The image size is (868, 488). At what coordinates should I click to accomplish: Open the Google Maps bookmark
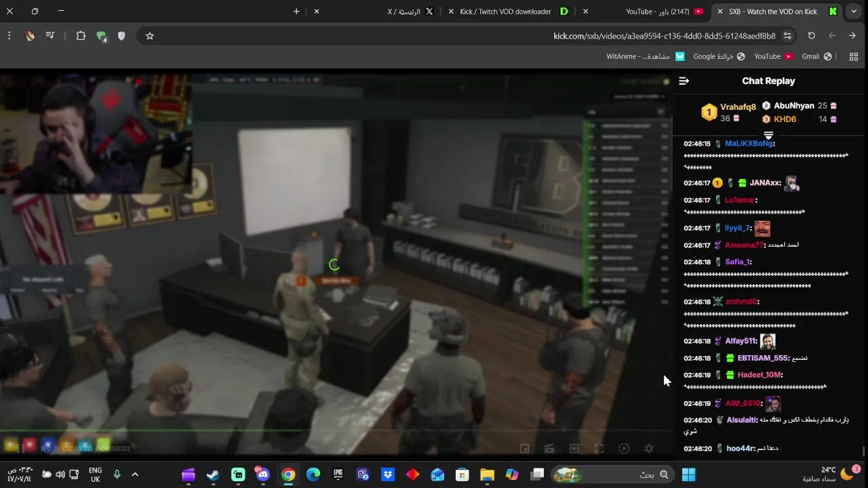coord(719,57)
